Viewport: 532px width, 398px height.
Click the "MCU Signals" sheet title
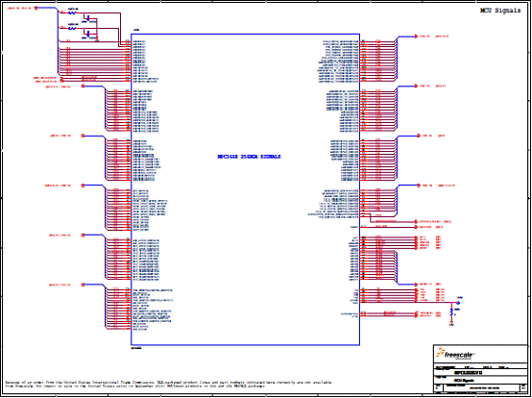tap(500, 11)
